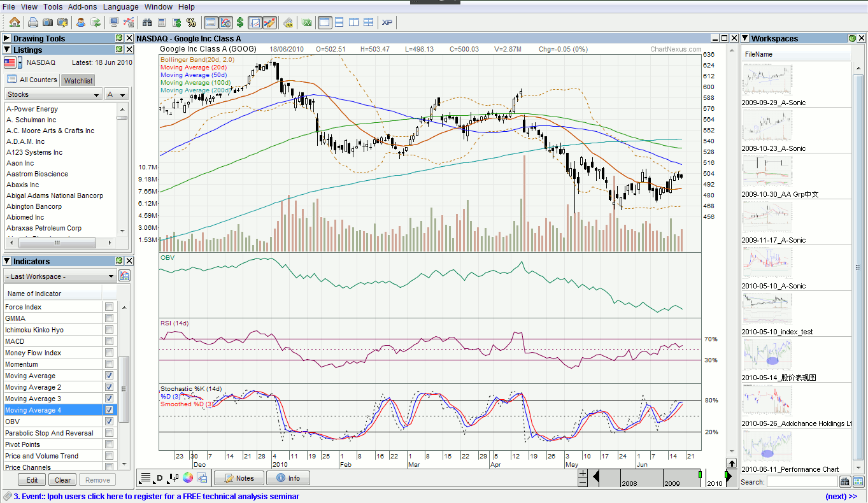Click the workspace Search input field
The width and height of the screenshot is (868, 503).
pos(802,482)
